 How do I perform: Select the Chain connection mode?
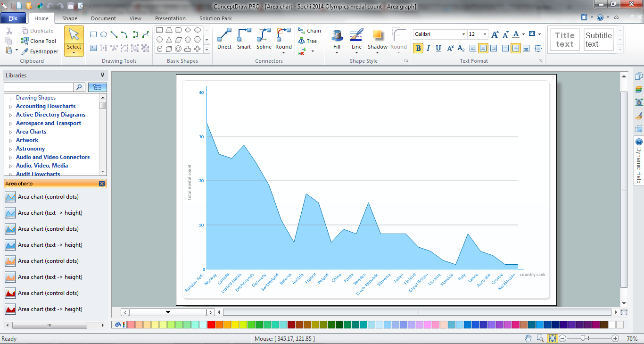click(x=309, y=31)
